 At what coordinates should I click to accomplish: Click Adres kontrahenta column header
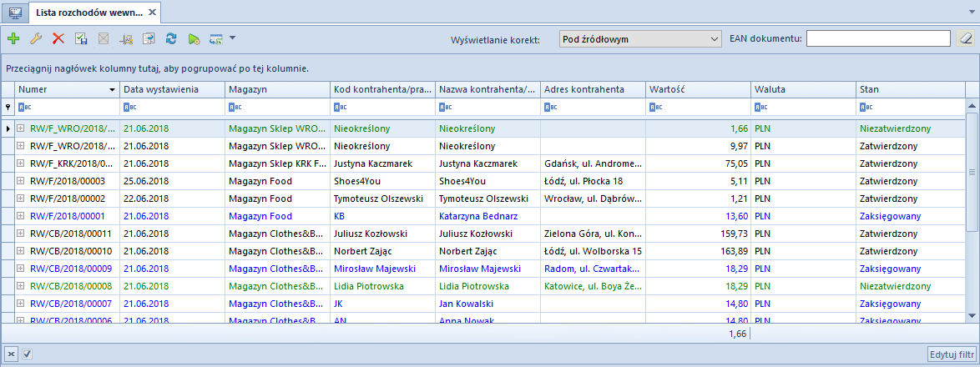594,89
